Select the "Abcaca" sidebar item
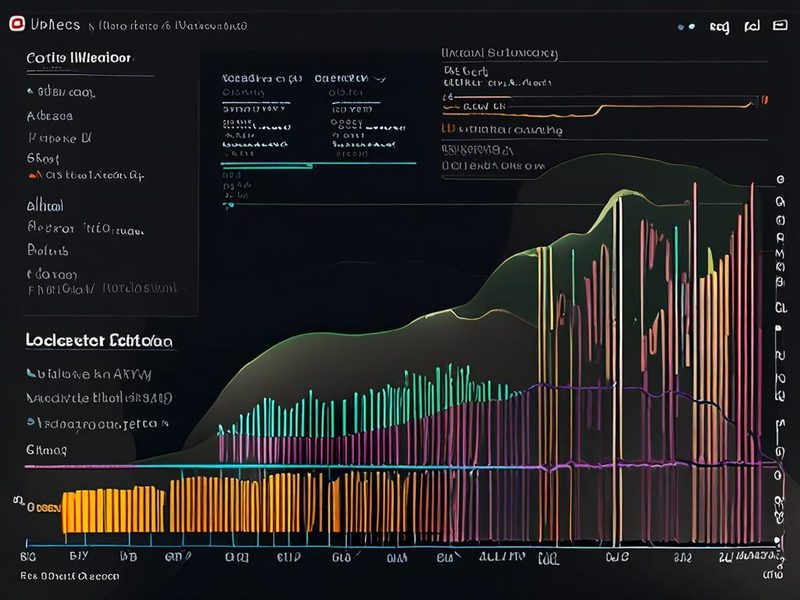The width and height of the screenshot is (800, 600). (49, 116)
